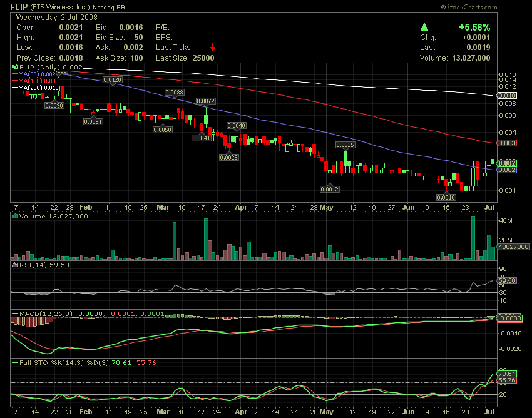This screenshot has width=532, height=418.
Task: Click the 0.0040 peak label
Action: (x=236, y=126)
